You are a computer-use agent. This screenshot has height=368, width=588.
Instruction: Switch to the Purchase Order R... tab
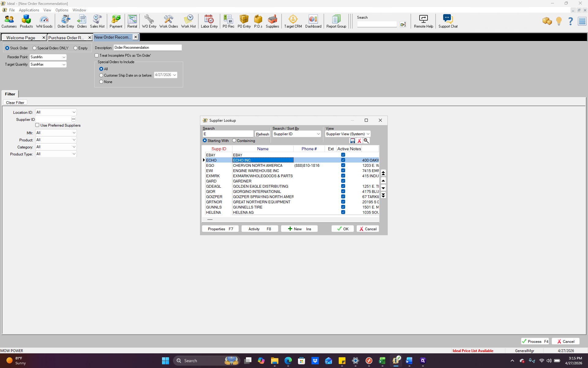click(x=66, y=38)
